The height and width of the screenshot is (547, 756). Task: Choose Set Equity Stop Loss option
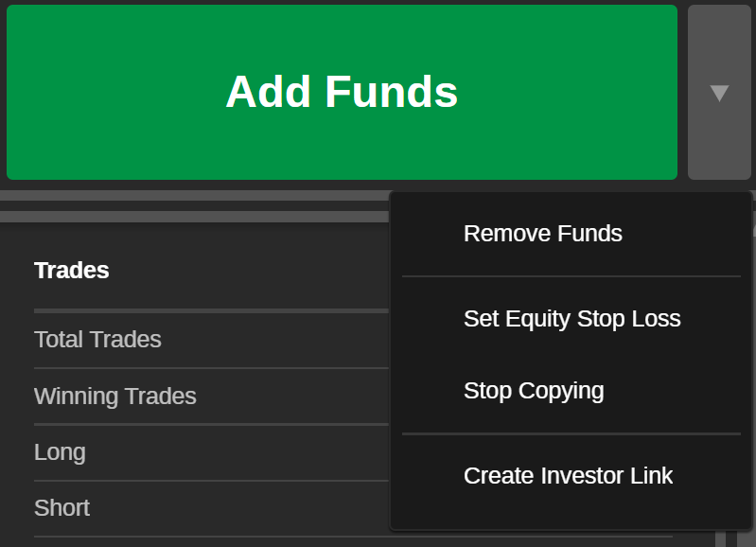[x=571, y=319]
